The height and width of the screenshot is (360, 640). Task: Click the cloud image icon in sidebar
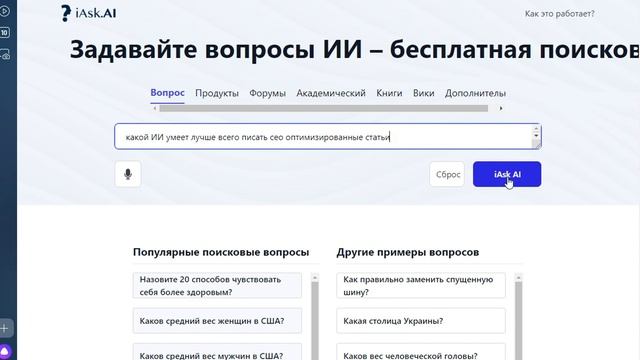tap(4, 55)
